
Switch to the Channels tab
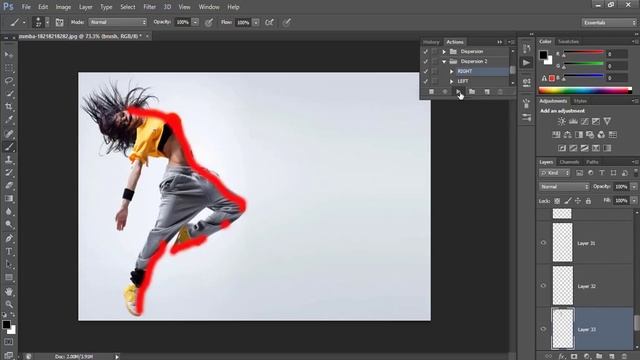click(569, 162)
